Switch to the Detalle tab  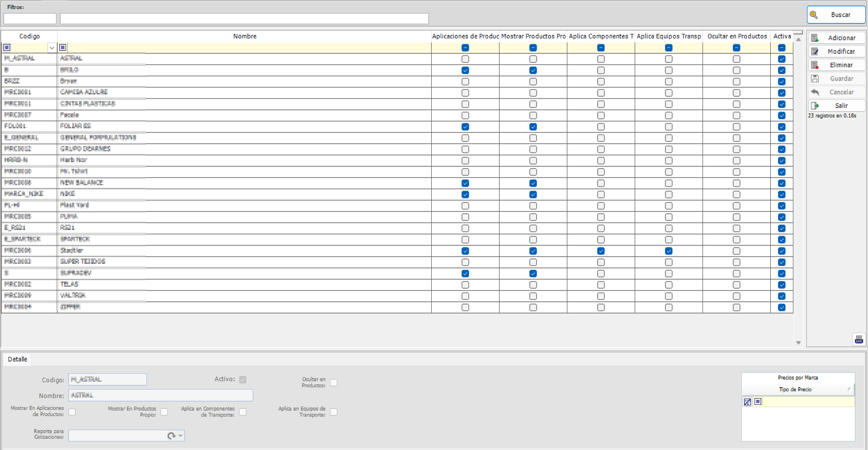click(x=17, y=359)
